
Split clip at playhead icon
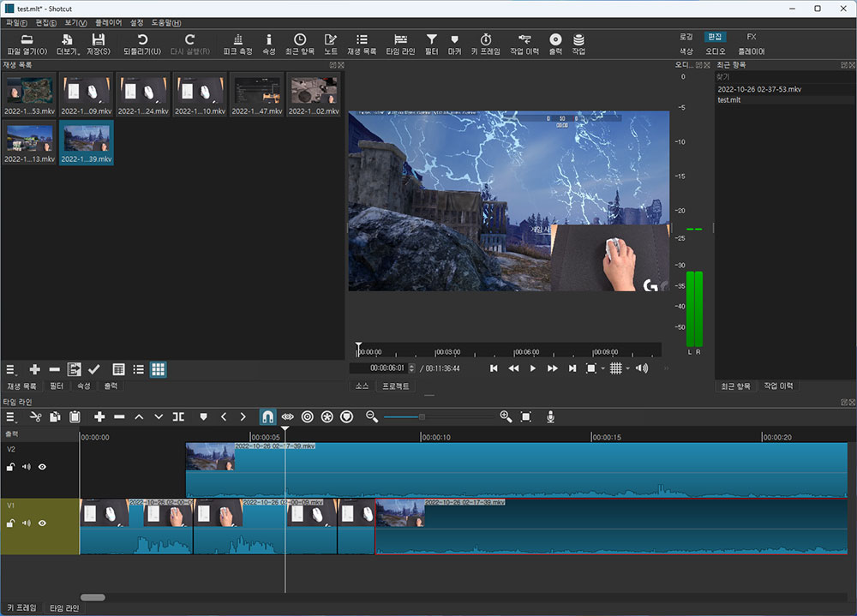[178, 417]
